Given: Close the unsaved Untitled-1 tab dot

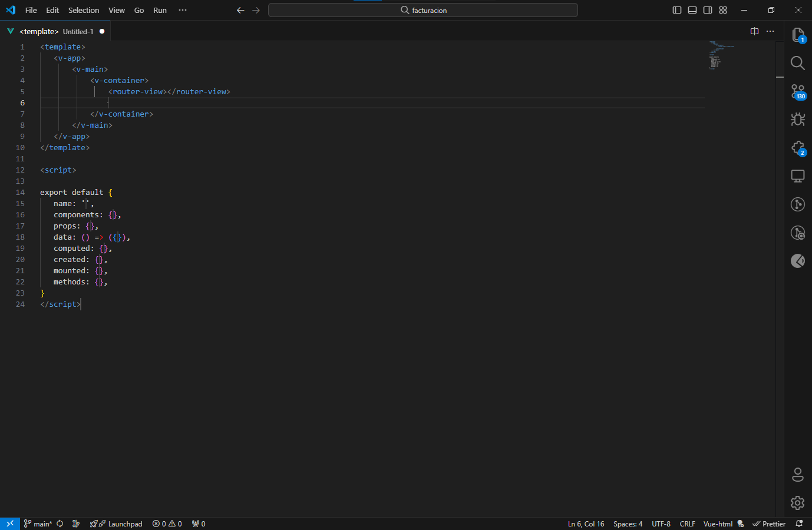Looking at the screenshot, I should click(102, 31).
